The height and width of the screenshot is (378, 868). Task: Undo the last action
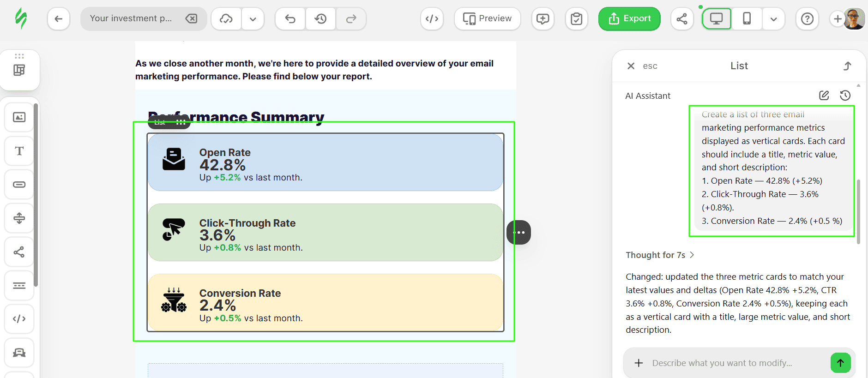click(x=290, y=19)
